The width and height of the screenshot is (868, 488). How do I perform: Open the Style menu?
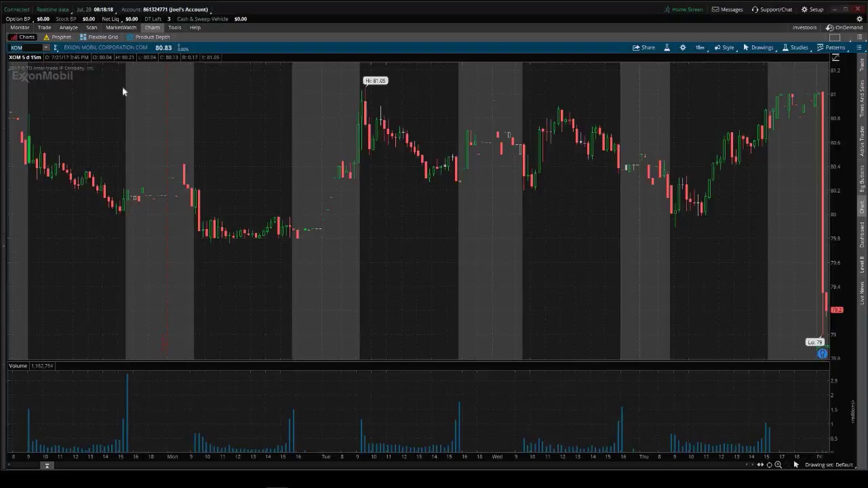click(724, 47)
